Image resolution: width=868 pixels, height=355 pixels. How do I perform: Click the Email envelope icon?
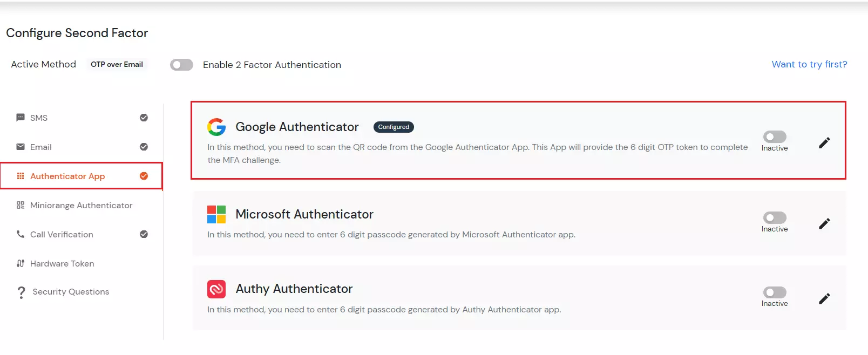(21, 147)
